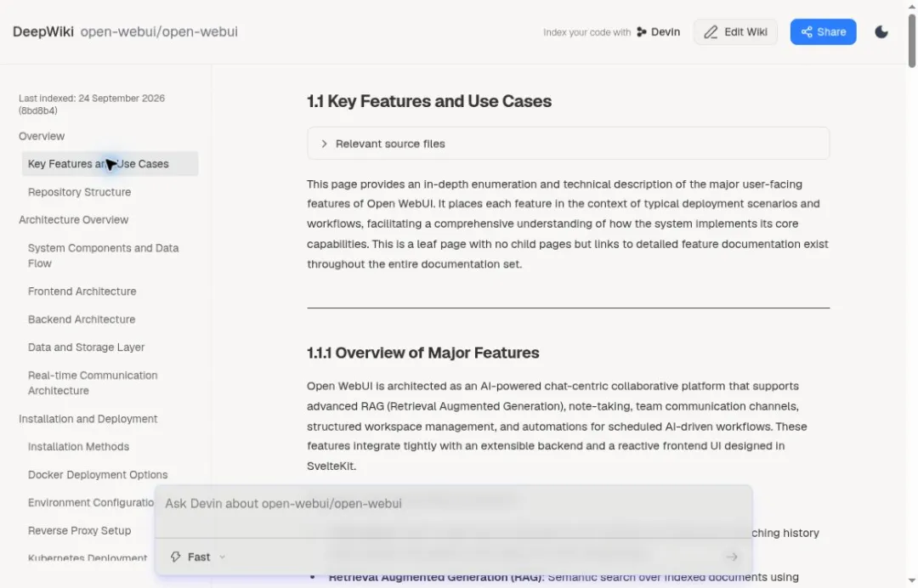Click the 1.1 Key Features heading
The image size is (918, 588).
point(429,101)
